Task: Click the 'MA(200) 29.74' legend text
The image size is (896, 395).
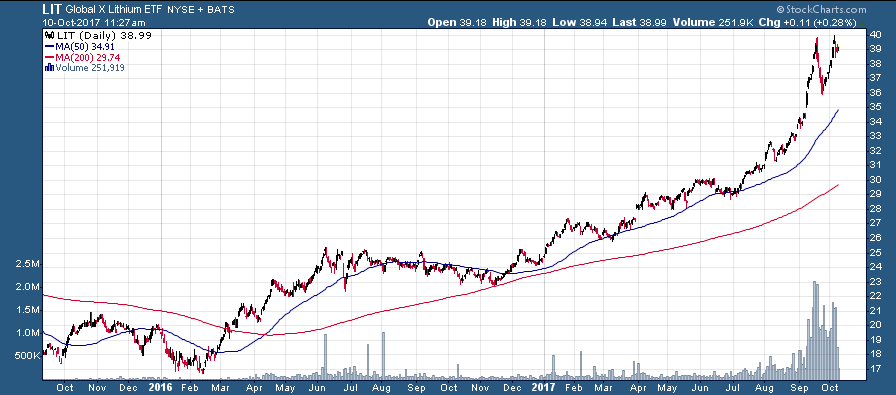Action: [x=87, y=57]
